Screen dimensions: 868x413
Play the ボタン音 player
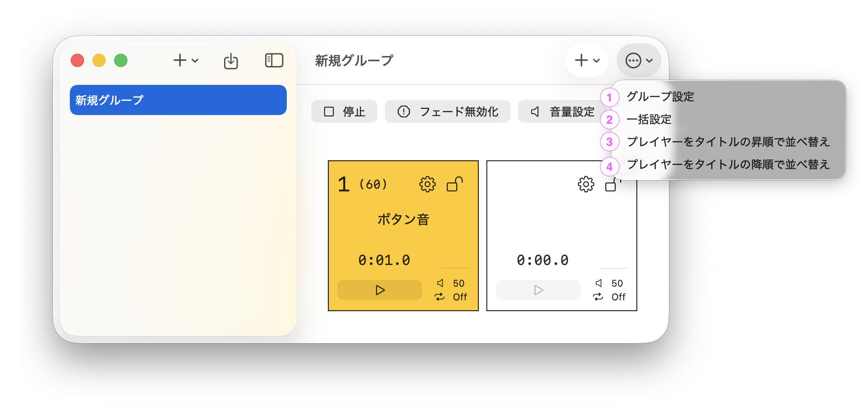[x=380, y=290]
